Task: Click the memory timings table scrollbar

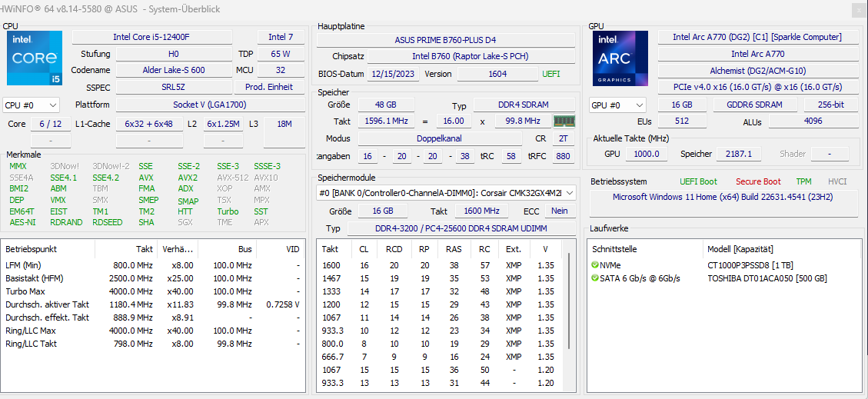Action: coord(568,317)
